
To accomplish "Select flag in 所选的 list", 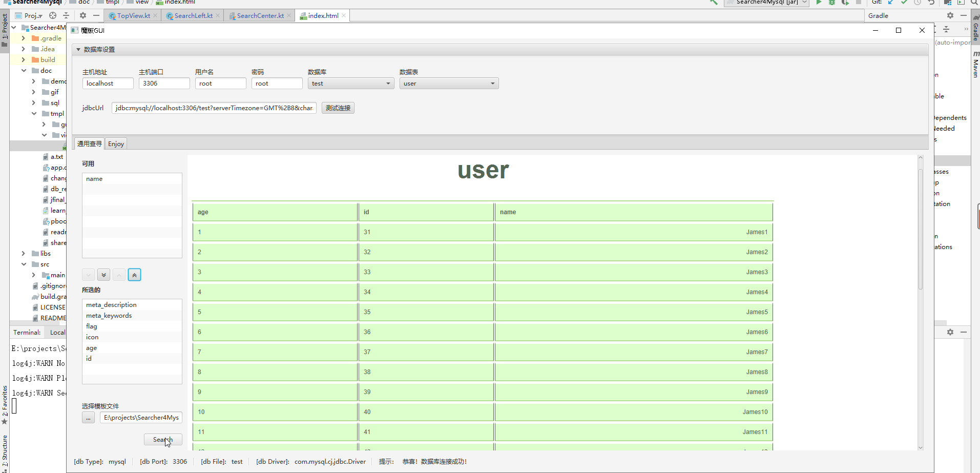I will pyautogui.click(x=132, y=326).
